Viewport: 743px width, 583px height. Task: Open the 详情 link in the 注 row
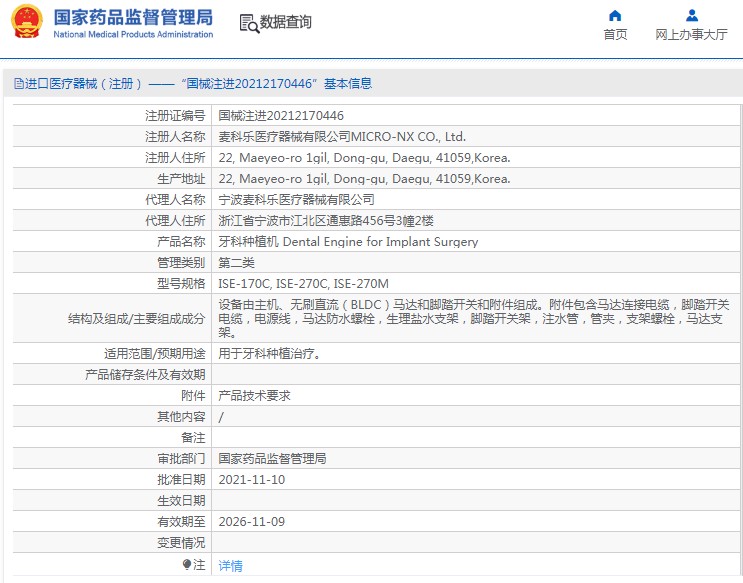tap(230, 565)
